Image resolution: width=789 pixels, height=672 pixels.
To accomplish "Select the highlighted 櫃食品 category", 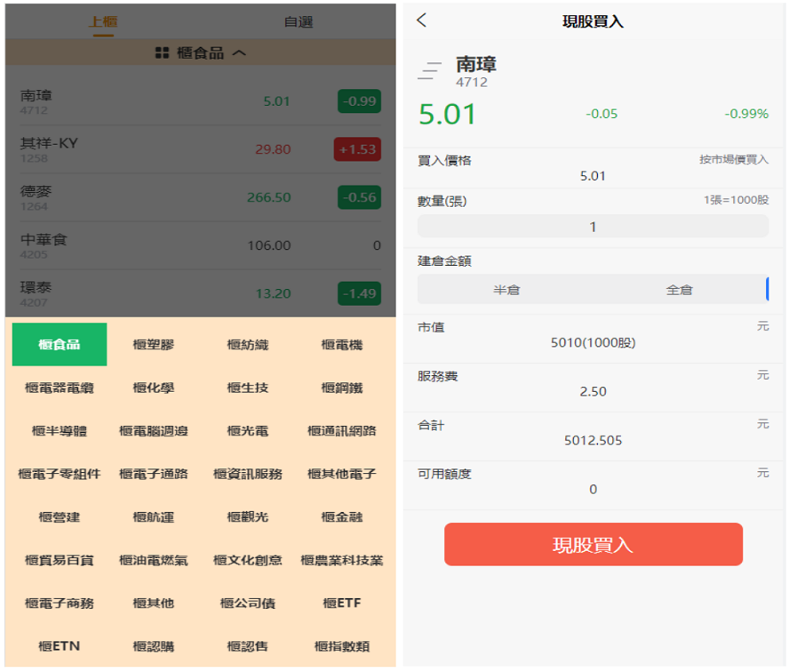I will [x=60, y=345].
